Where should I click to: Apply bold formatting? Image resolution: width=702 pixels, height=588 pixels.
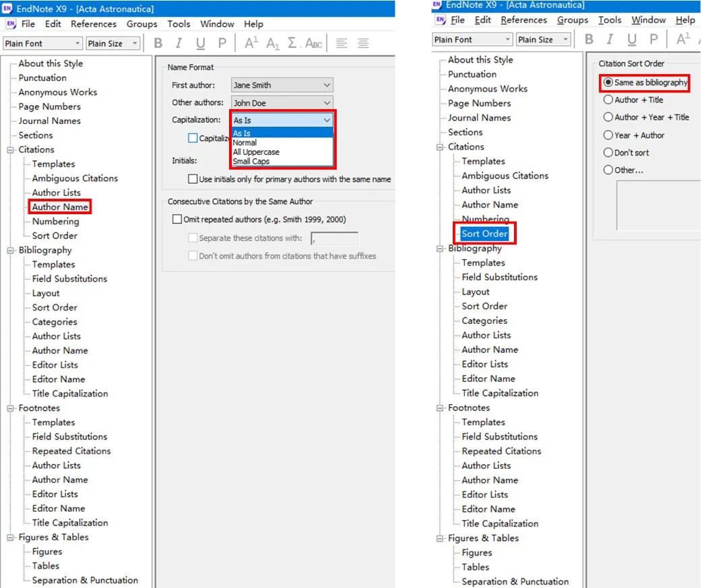tap(158, 43)
